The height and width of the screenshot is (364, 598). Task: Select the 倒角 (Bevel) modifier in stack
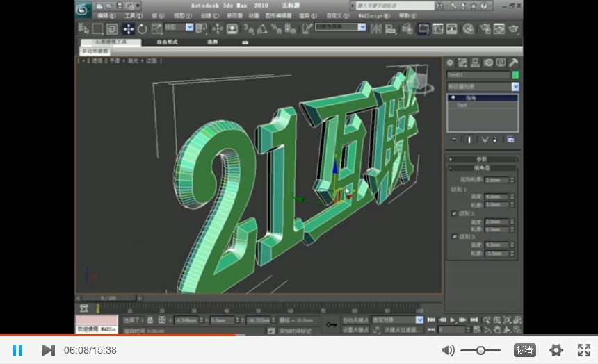pos(483,98)
